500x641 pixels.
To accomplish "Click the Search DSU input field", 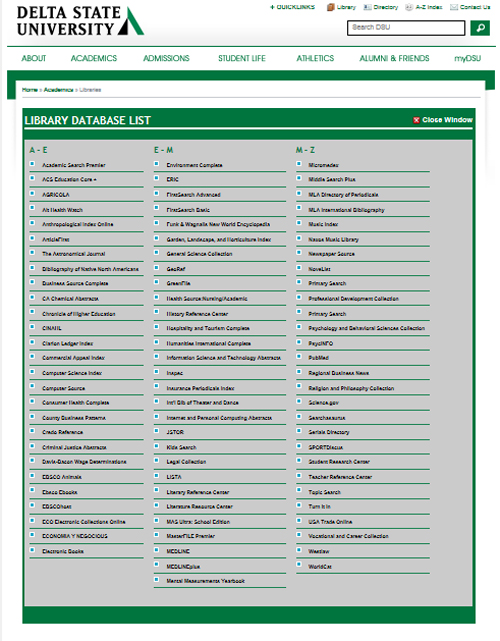I will pos(406,28).
